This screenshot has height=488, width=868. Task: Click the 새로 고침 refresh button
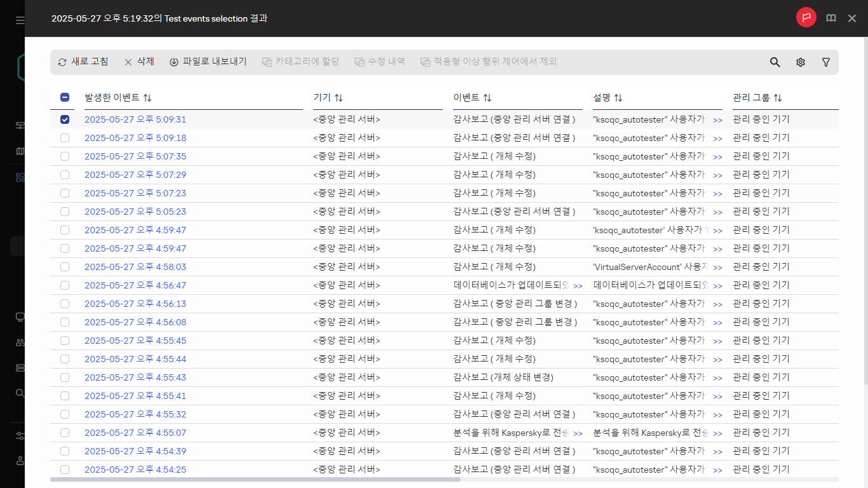point(83,62)
